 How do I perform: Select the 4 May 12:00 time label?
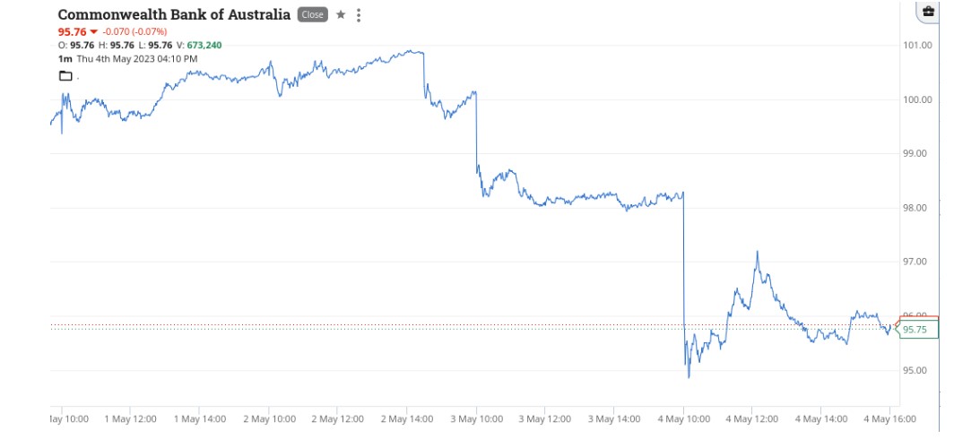752,419
